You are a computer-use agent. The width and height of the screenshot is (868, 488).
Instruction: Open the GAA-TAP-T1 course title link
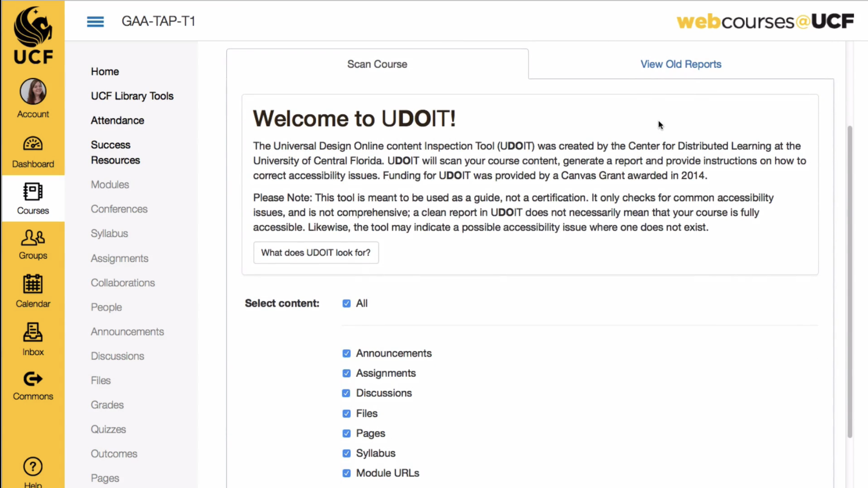158,21
